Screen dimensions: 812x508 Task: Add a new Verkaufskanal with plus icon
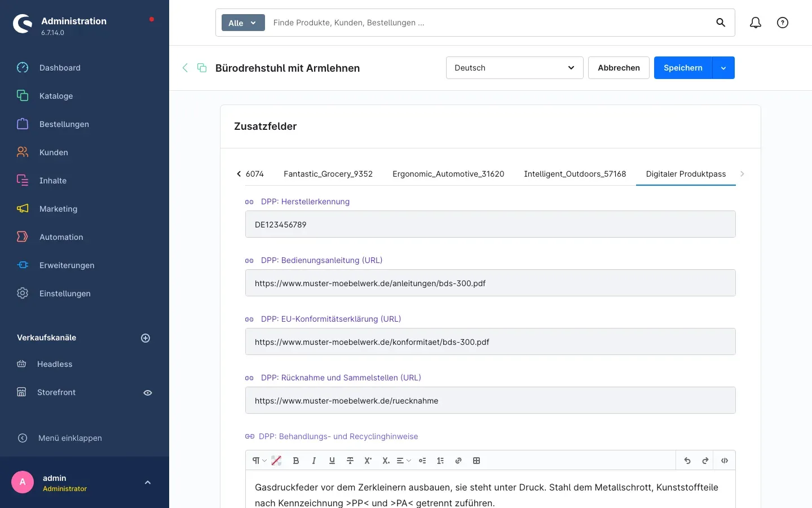click(145, 338)
